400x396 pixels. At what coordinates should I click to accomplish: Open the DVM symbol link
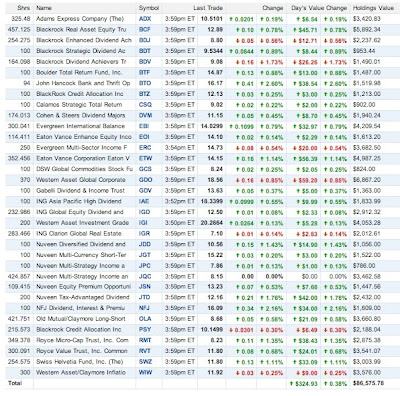pyautogui.click(x=145, y=115)
